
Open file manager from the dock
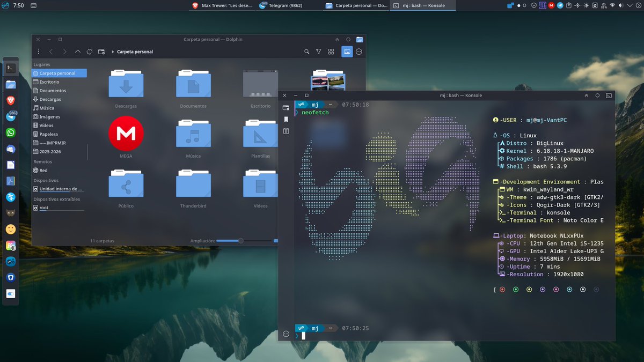click(11, 84)
